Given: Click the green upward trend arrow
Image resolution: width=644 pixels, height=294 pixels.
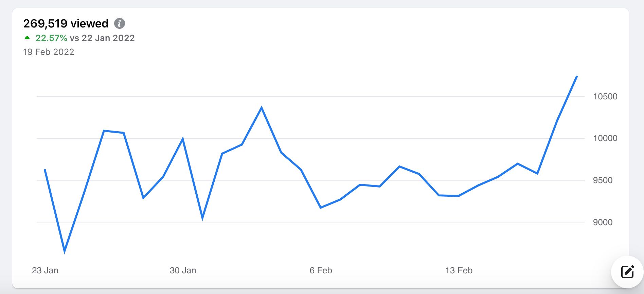Looking at the screenshot, I should (27, 38).
